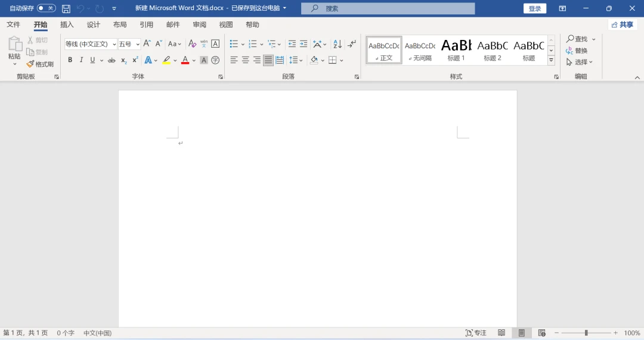Toggle underline formatting
644x340 pixels.
click(x=92, y=60)
